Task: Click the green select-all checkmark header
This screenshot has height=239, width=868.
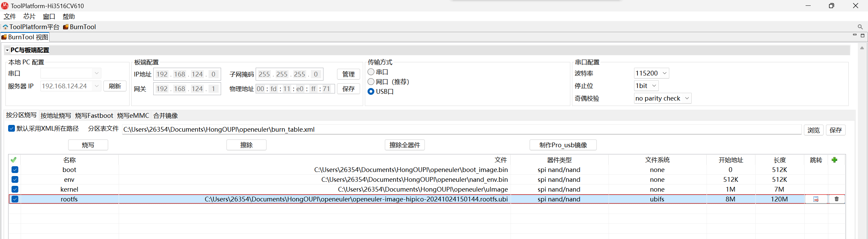Action: pyautogui.click(x=14, y=160)
